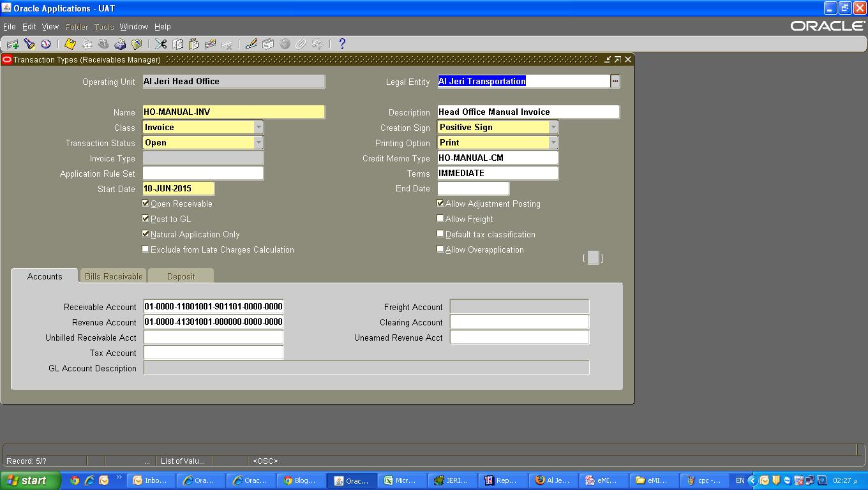
Task: Toggle the Allow Adjustment Posting checkbox
Action: pos(440,203)
